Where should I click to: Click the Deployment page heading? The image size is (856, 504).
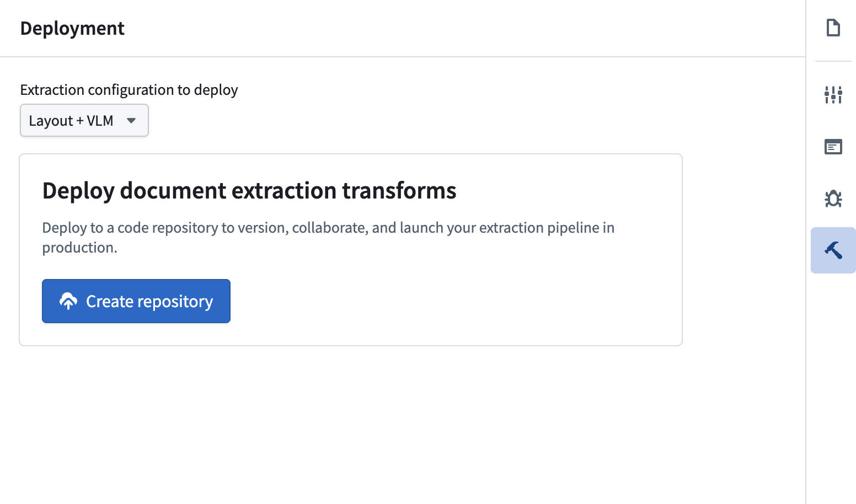point(72,28)
